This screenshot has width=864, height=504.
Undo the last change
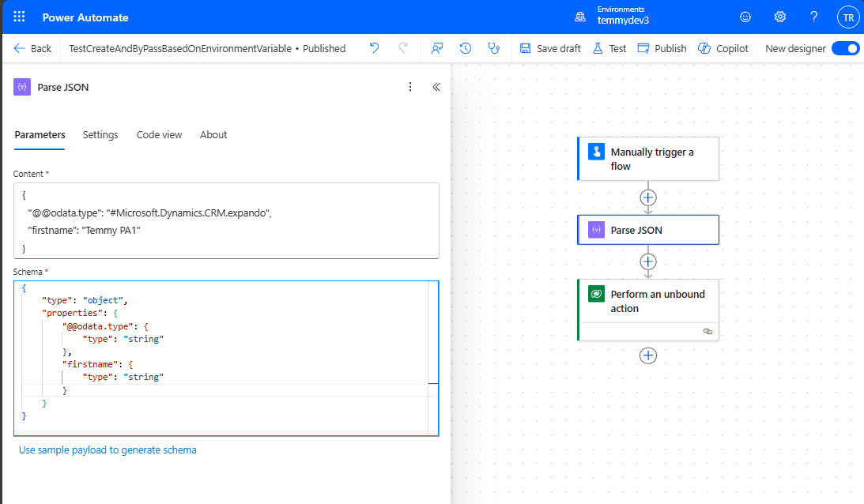[375, 48]
